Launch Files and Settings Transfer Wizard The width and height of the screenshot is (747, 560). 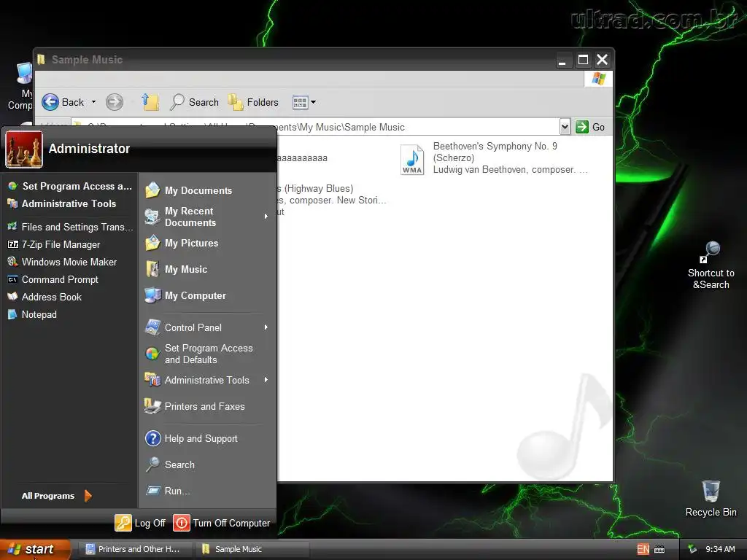coord(70,227)
